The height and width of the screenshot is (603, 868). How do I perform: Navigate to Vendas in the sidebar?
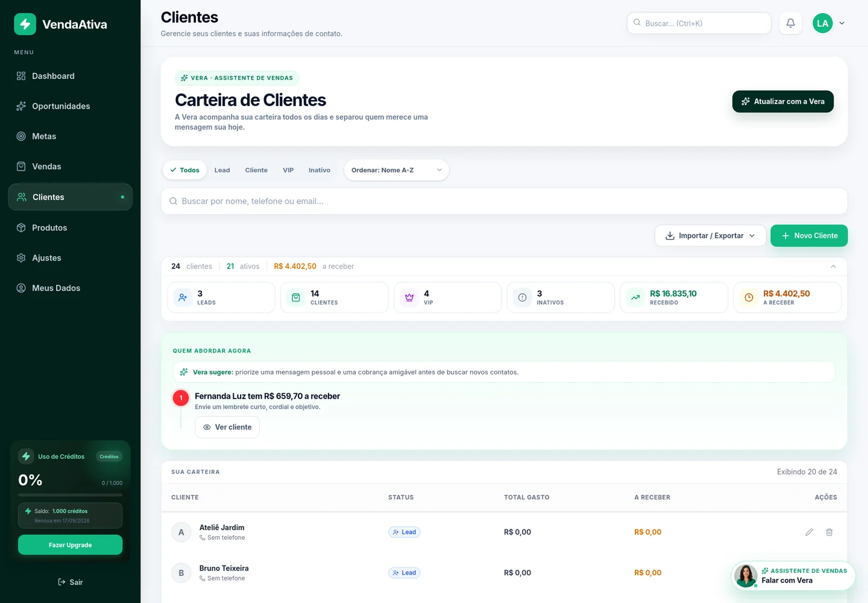(70, 166)
